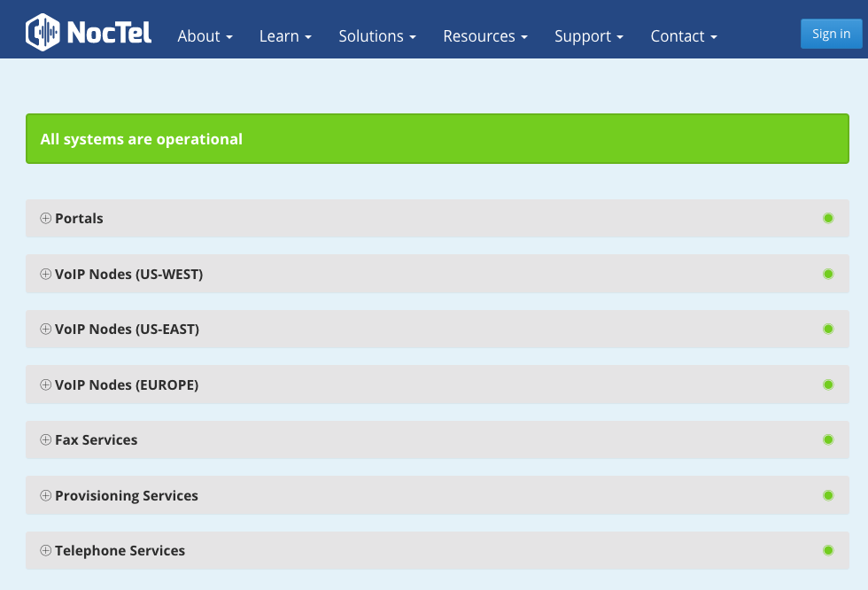The height and width of the screenshot is (590, 868).
Task: Click the NocTel logo icon
Action: pyautogui.click(x=43, y=33)
